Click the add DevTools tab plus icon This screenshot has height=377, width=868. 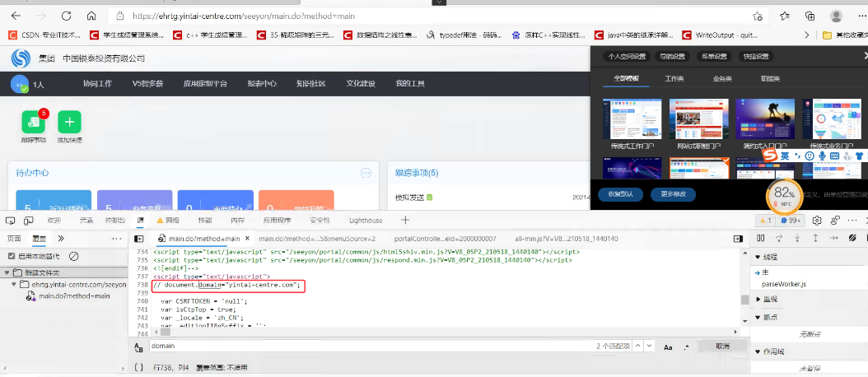(x=404, y=221)
